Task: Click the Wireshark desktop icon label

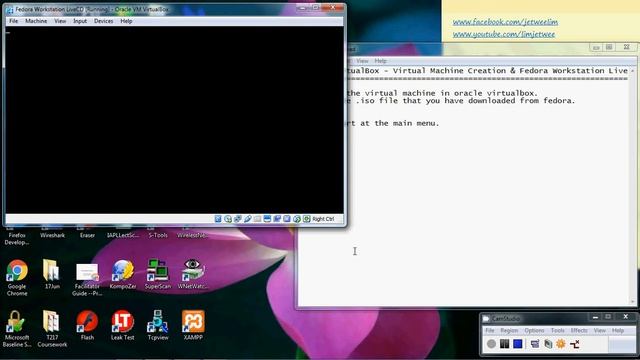Action: point(52,236)
